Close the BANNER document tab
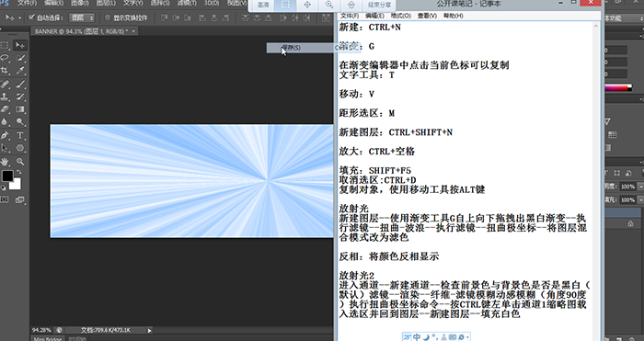Image resolution: width=644 pixels, height=341 pixels. [134, 31]
